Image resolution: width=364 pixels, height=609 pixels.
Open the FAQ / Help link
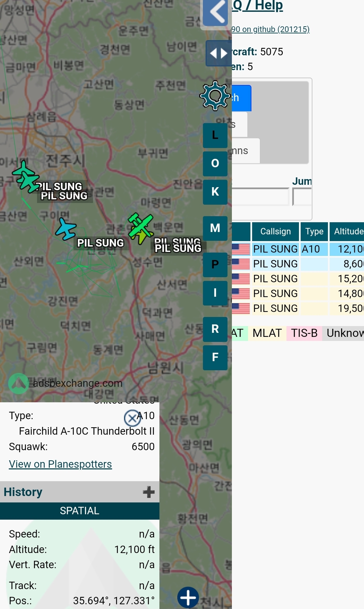click(257, 6)
